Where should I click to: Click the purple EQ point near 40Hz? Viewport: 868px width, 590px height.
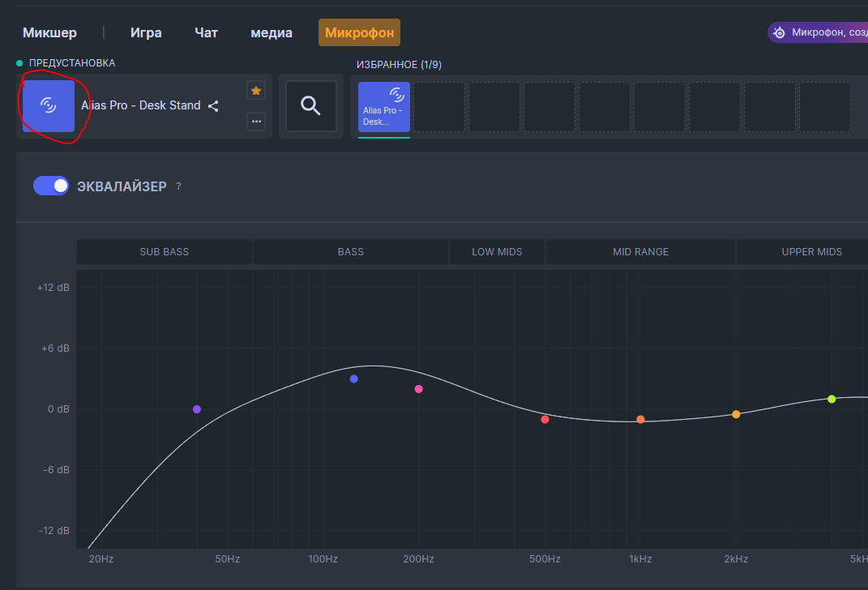click(x=196, y=409)
